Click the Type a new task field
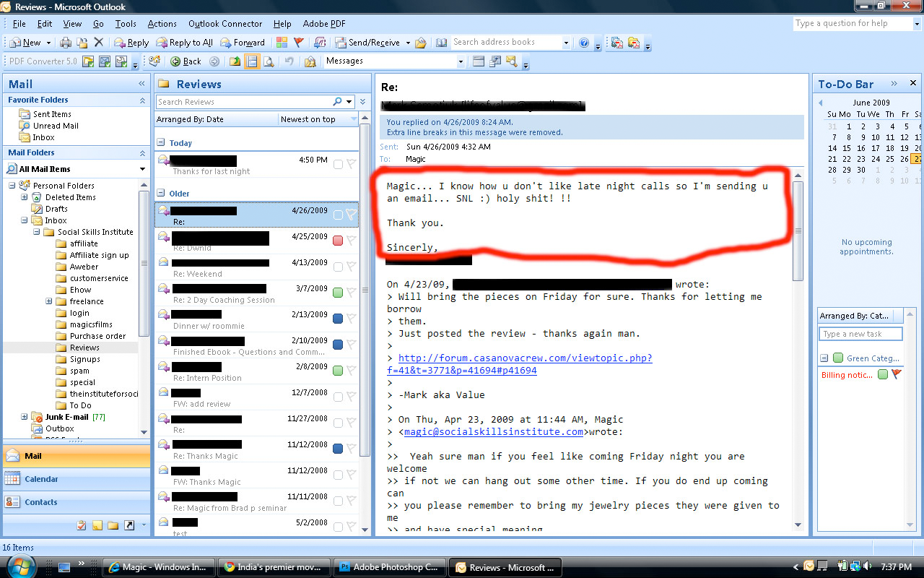Image resolution: width=924 pixels, height=578 pixels. [x=860, y=334]
